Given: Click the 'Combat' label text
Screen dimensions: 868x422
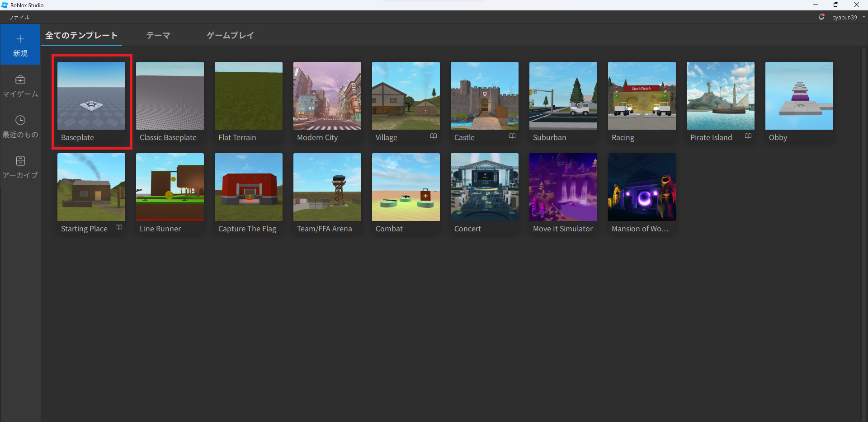Looking at the screenshot, I should click(x=389, y=229).
